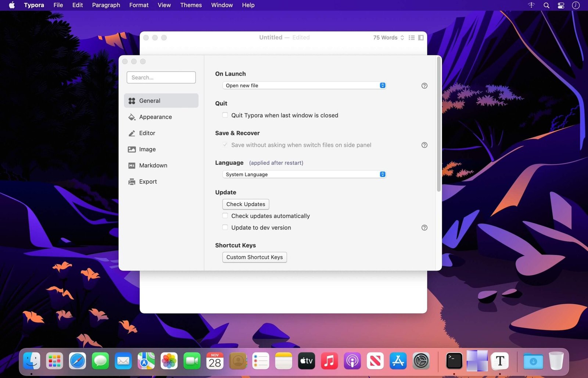Open the General preferences pane
Image resolution: width=588 pixels, height=378 pixels.
(x=150, y=100)
